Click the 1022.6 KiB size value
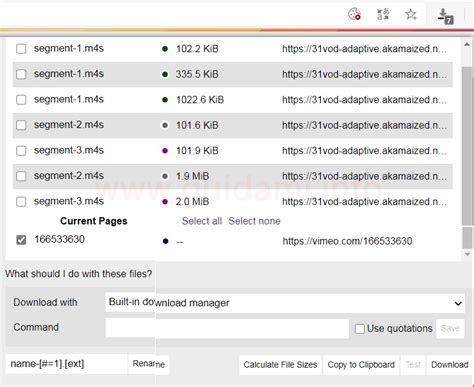474x387 pixels. [x=200, y=100]
